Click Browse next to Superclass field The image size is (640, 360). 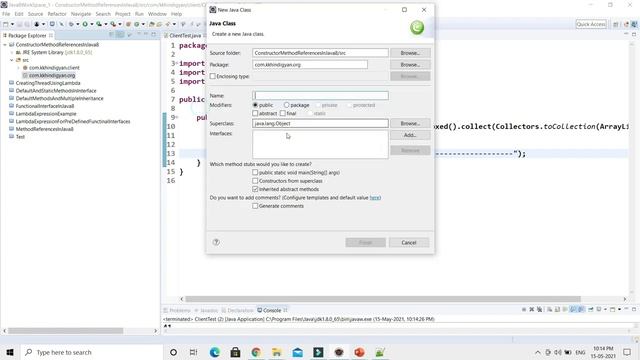(x=410, y=123)
